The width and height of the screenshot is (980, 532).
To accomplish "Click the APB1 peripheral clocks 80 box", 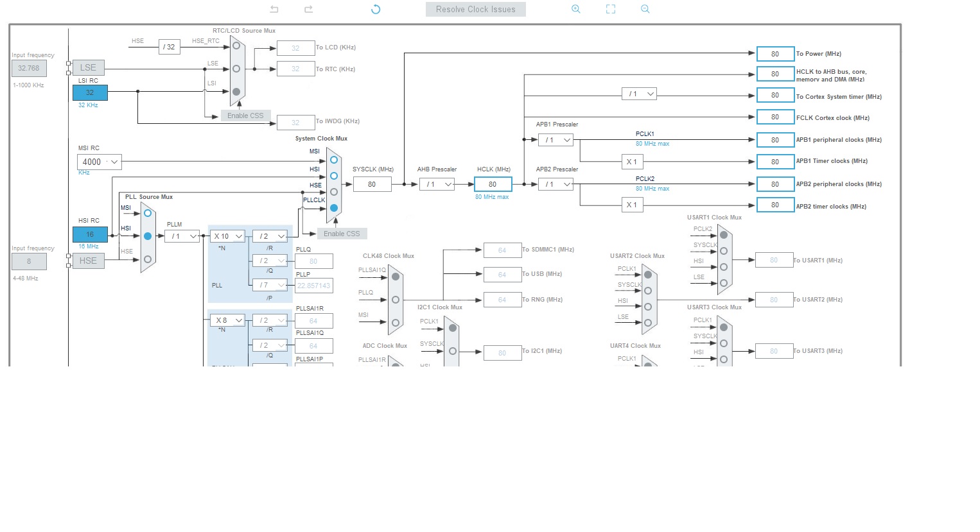I will pos(775,140).
